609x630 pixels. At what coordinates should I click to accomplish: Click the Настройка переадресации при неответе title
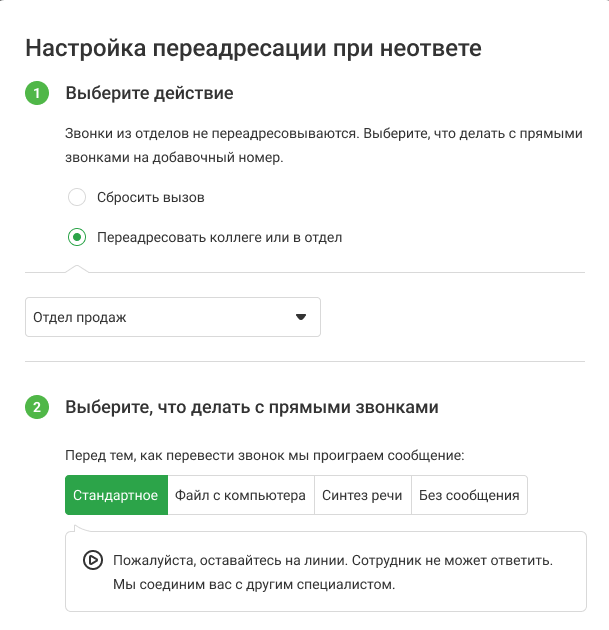pos(253,47)
